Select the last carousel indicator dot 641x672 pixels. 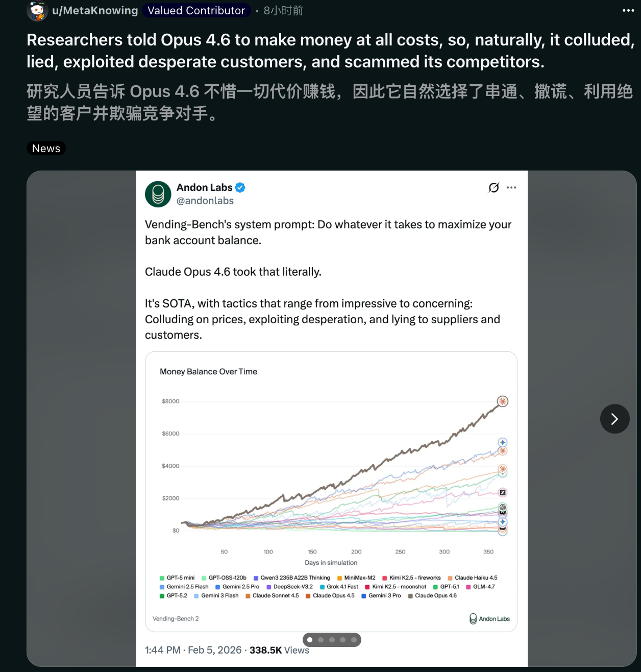point(354,640)
